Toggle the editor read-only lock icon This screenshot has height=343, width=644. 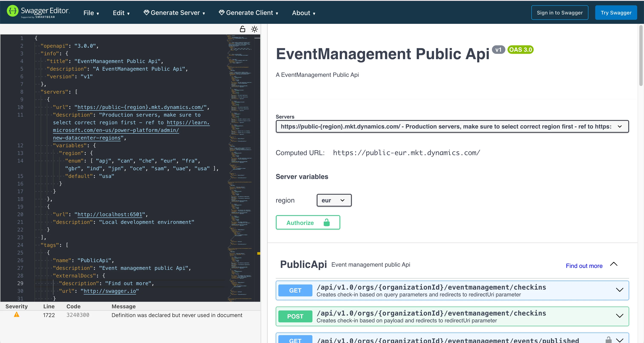pos(243,29)
